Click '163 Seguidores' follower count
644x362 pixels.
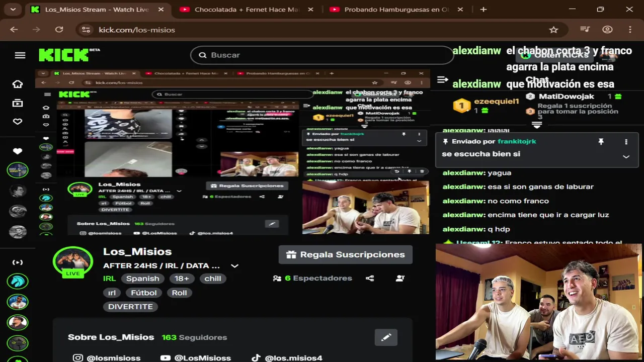(194, 337)
